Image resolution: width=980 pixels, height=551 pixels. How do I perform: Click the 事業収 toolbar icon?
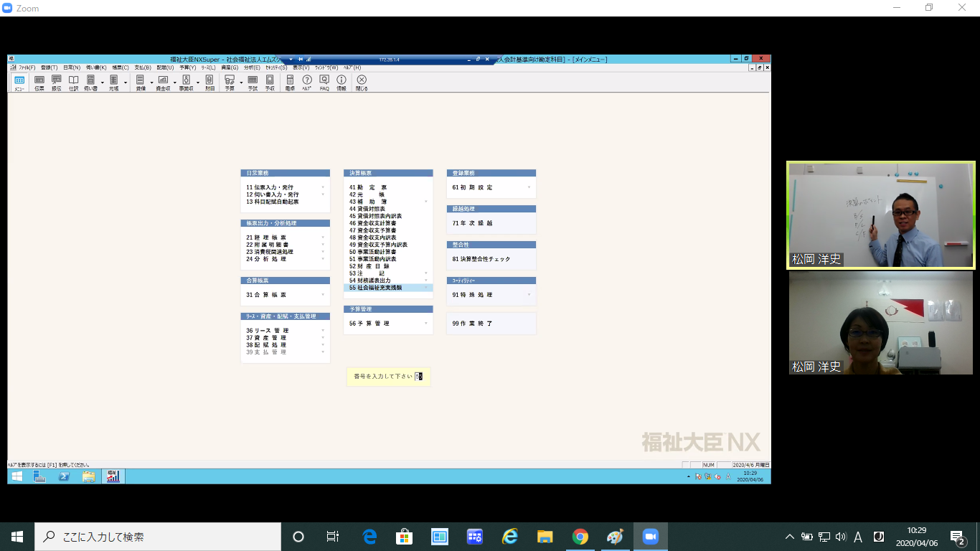[186, 83]
